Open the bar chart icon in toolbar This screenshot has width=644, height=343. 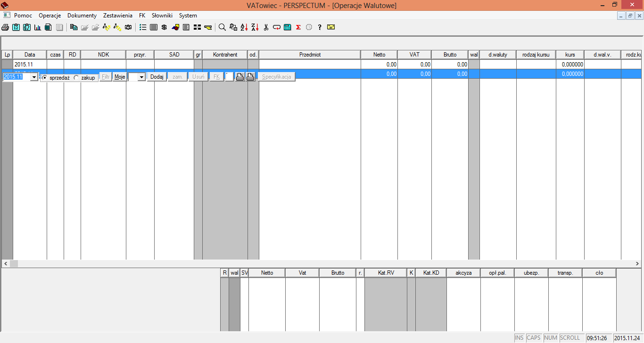tap(37, 27)
